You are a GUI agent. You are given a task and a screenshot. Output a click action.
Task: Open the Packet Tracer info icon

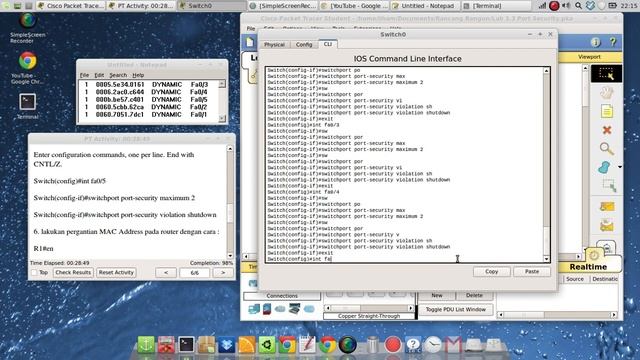595,42
